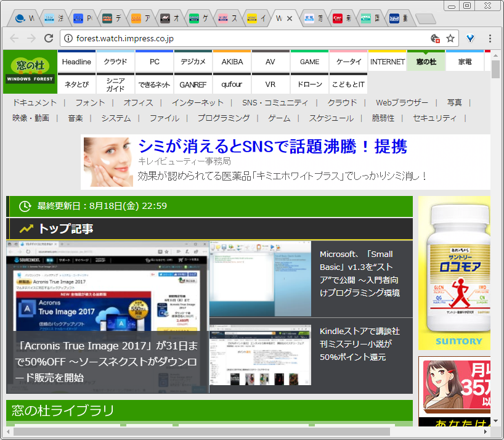Open the GAME section in the navigation bar

tap(309, 62)
